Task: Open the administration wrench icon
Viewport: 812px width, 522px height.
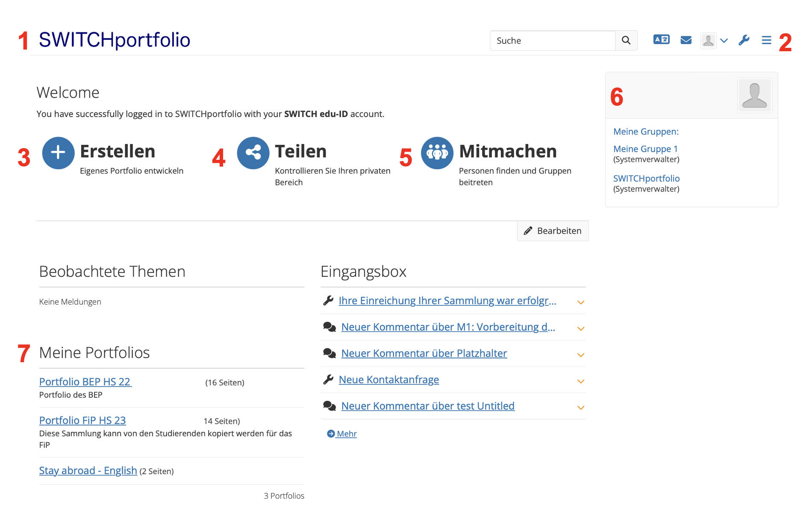Action: pyautogui.click(x=744, y=40)
